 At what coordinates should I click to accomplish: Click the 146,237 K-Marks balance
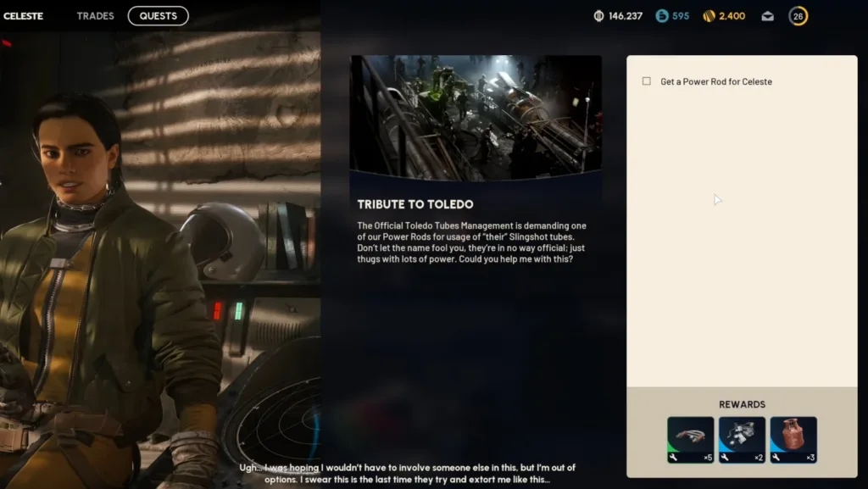point(626,16)
